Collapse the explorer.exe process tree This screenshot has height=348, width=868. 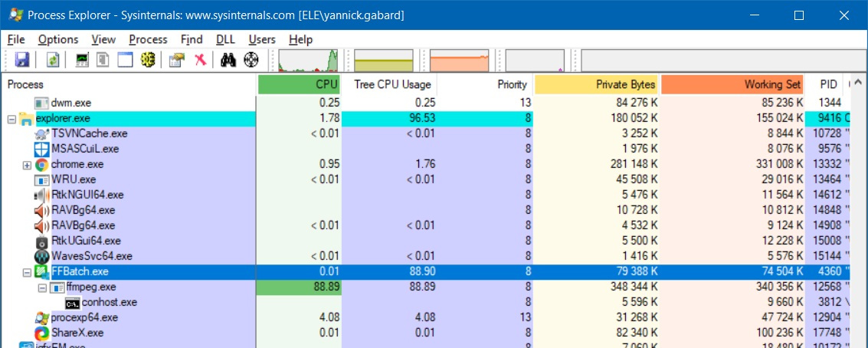[x=11, y=119]
